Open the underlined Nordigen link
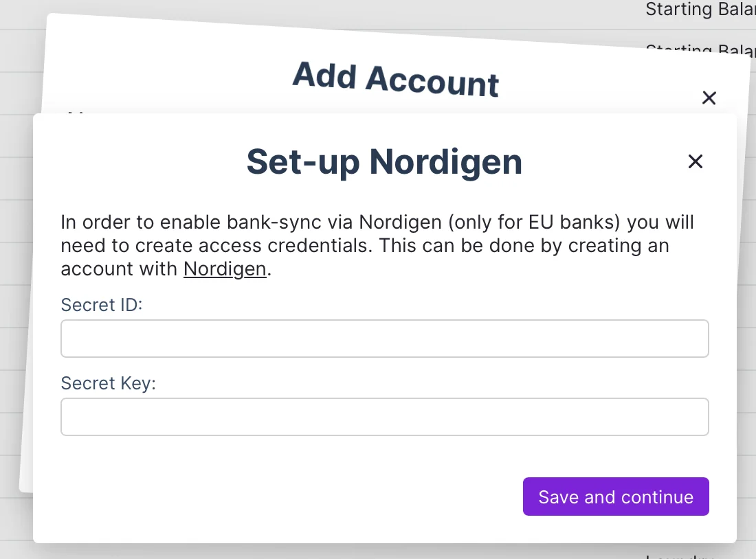The image size is (756, 559). click(x=225, y=269)
